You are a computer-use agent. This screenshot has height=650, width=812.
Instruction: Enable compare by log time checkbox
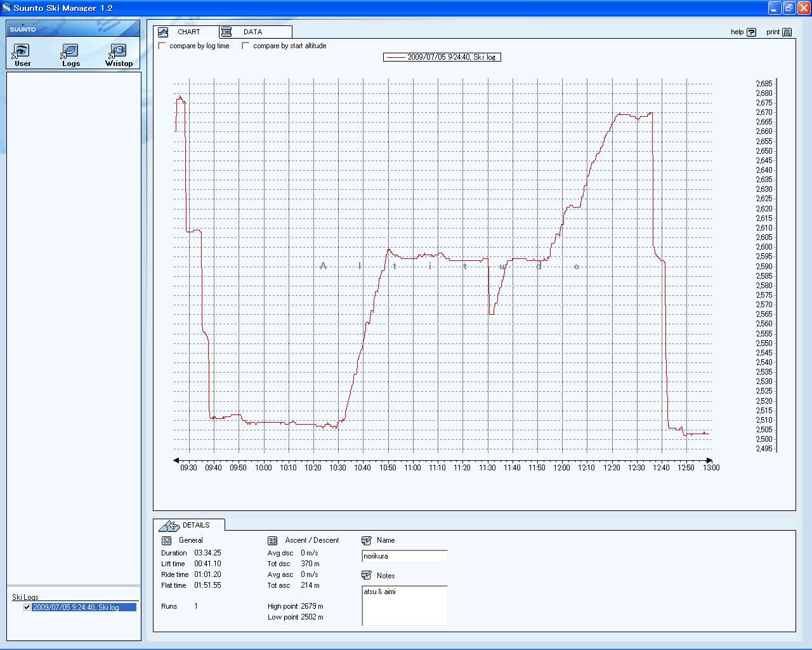162,46
